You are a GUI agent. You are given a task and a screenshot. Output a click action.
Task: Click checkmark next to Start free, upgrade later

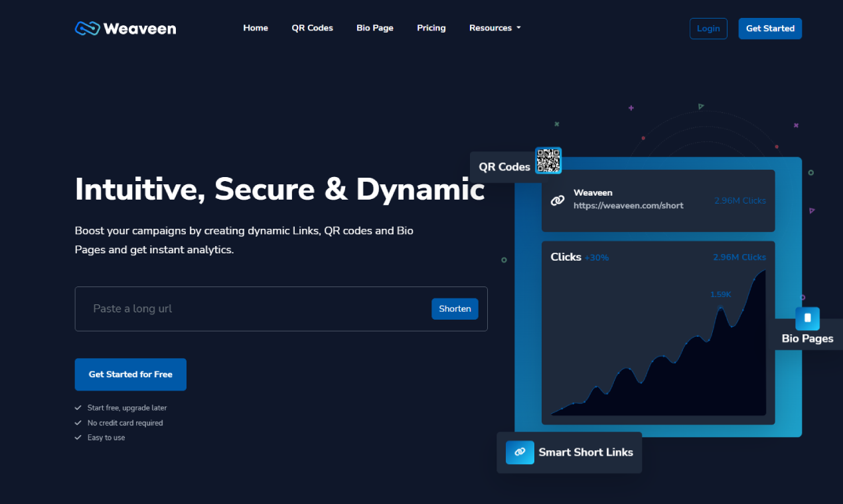coord(78,408)
